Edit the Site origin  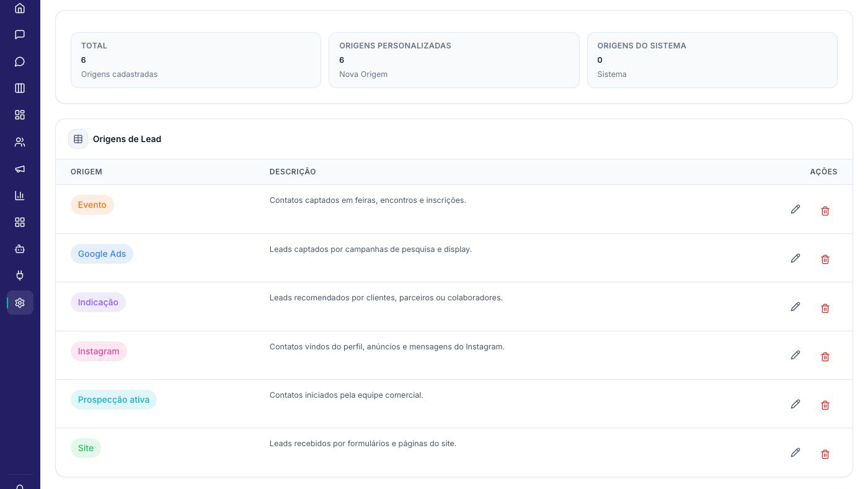[x=795, y=452]
